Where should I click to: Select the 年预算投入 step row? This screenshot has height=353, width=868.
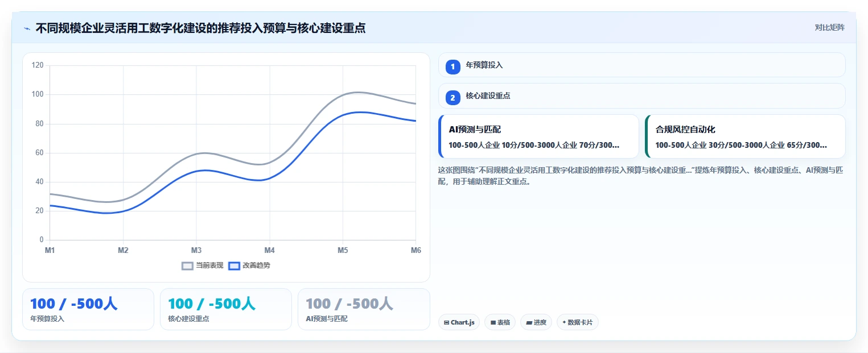[x=641, y=65]
